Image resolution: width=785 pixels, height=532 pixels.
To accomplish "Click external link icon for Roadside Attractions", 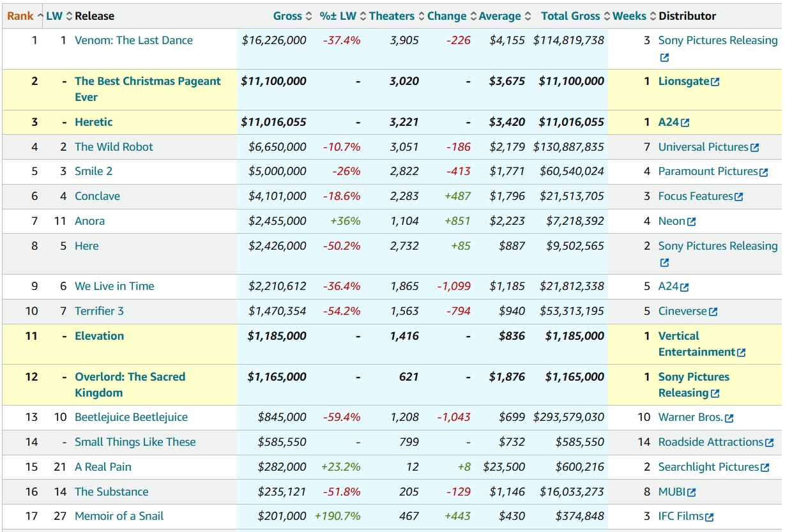I will (769, 443).
